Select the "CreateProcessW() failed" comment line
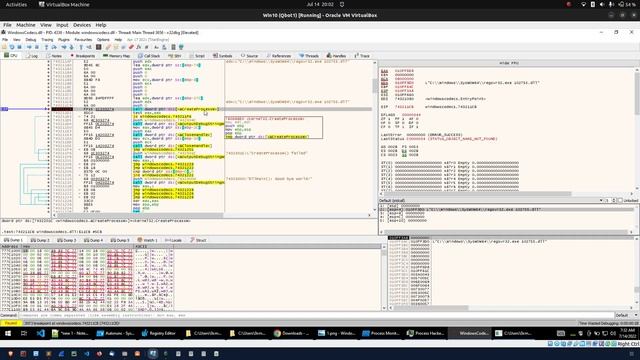The width and height of the screenshot is (640, 360). pos(267,153)
